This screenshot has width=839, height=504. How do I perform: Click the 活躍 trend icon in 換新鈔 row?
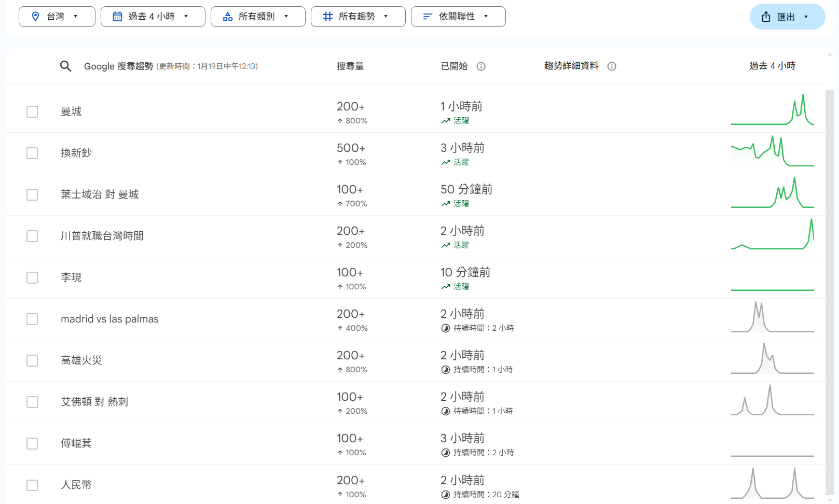[x=446, y=162]
